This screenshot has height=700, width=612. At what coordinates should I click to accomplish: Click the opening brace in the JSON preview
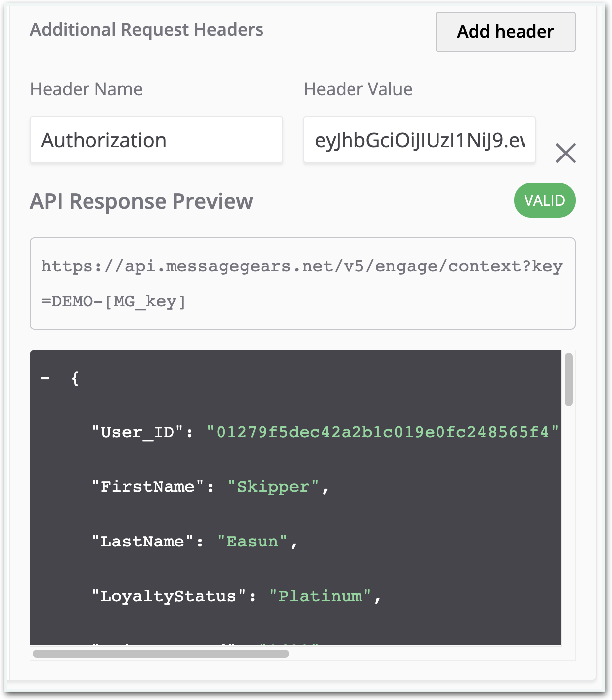pyautogui.click(x=75, y=379)
